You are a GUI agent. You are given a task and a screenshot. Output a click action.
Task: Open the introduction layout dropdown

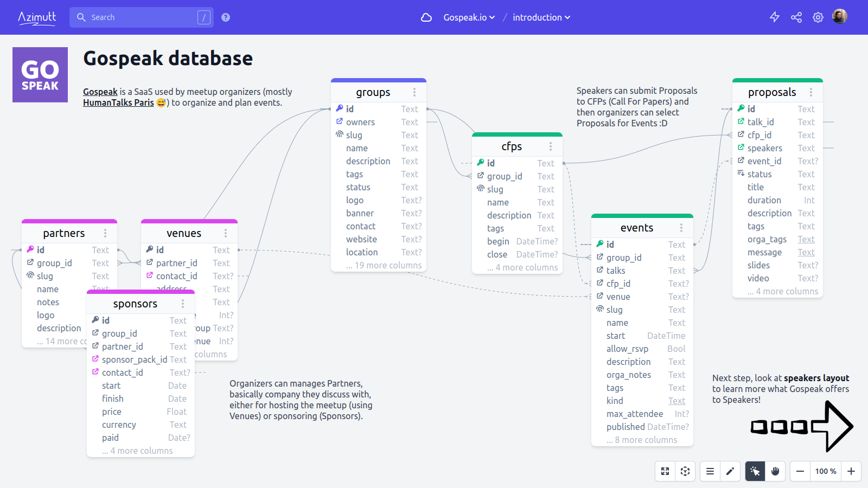tap(541, 17)
